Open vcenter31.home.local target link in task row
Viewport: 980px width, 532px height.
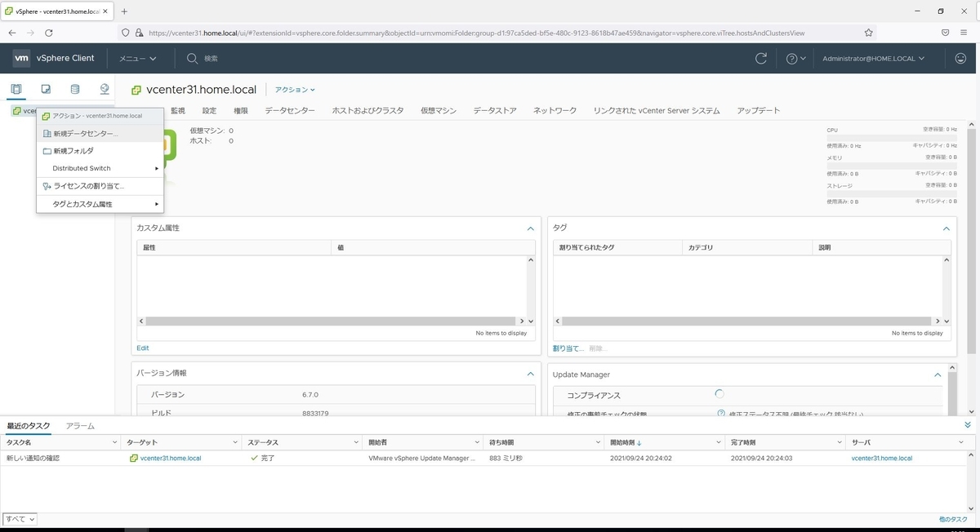[171, 459]
